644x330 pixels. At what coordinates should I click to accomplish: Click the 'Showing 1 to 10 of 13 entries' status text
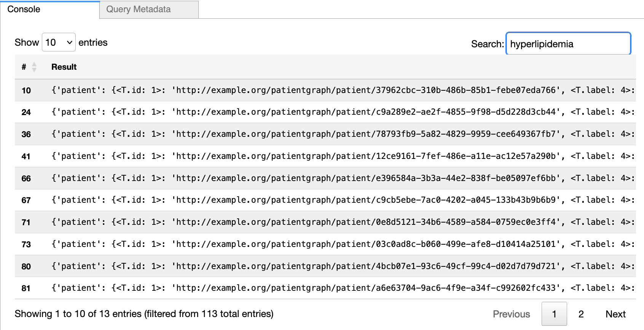point(144,314)
